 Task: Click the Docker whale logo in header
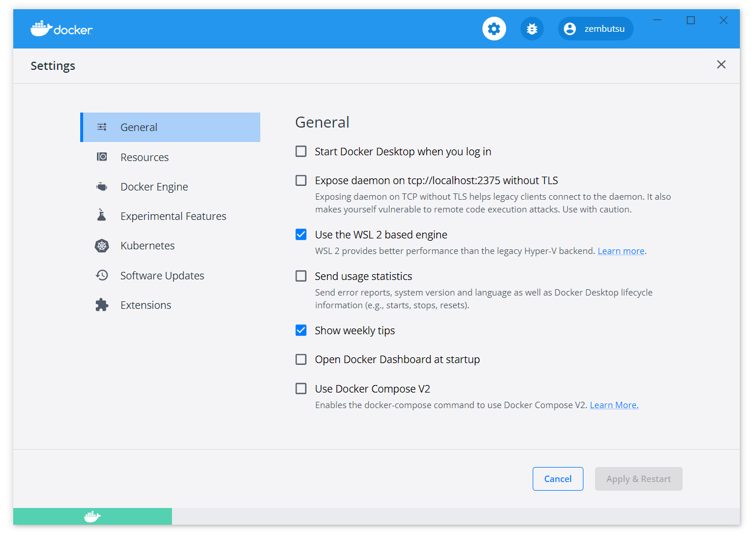(x=61, y=28)
